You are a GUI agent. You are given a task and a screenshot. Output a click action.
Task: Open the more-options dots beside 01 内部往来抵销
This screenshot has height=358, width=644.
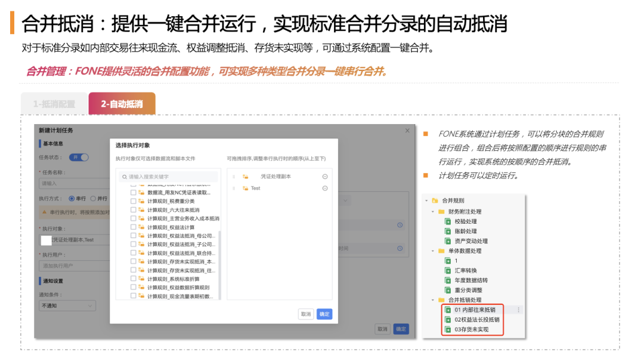tap(519, 310)
